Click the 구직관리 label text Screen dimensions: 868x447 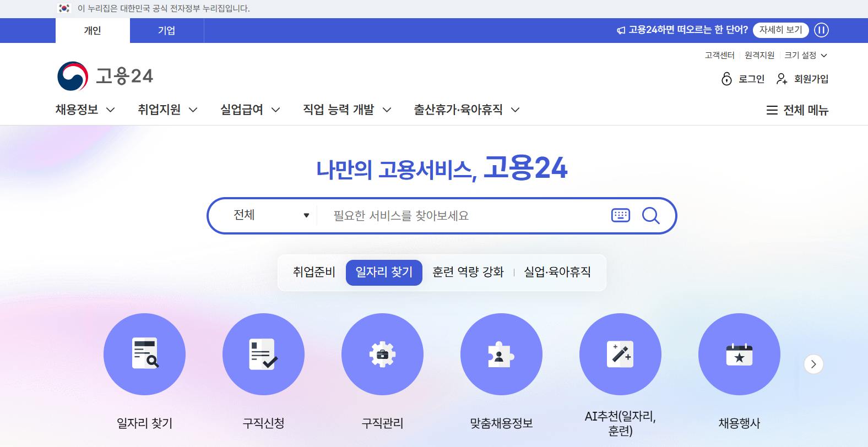pyautogui.click(x=382, y=423)
